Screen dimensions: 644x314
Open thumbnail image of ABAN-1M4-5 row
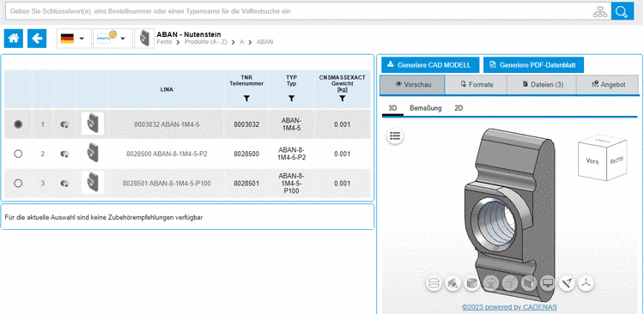tap(93, 124)
